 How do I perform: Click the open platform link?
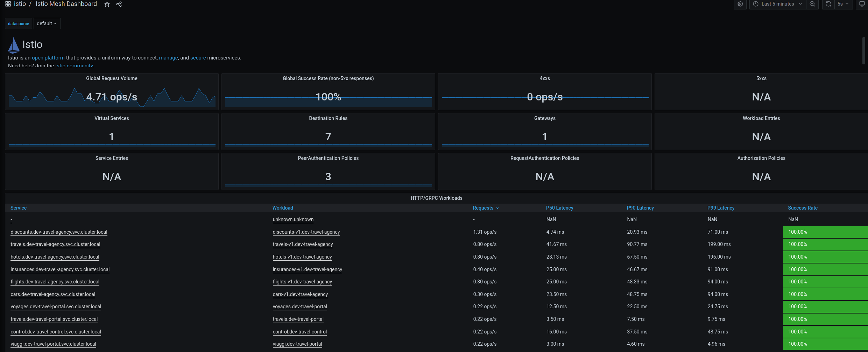pos(48,58)
